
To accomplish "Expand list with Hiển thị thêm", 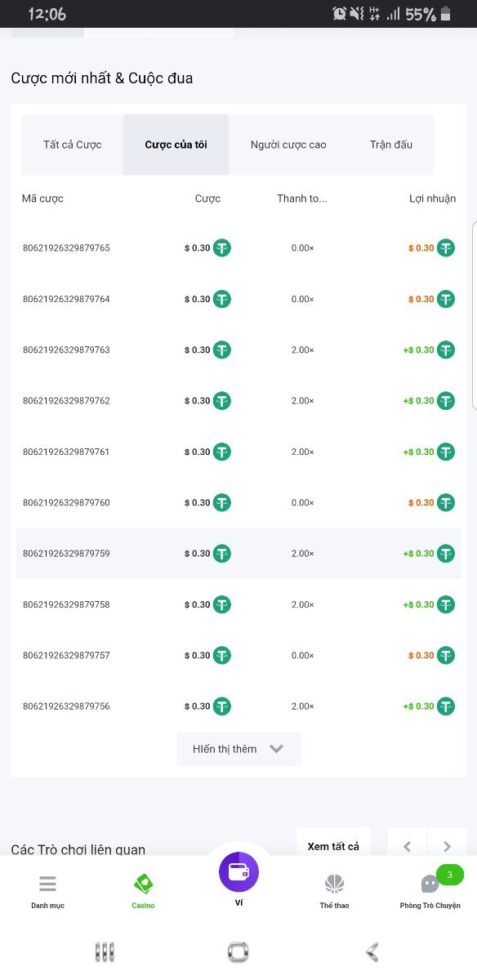I will pos(238,749).
